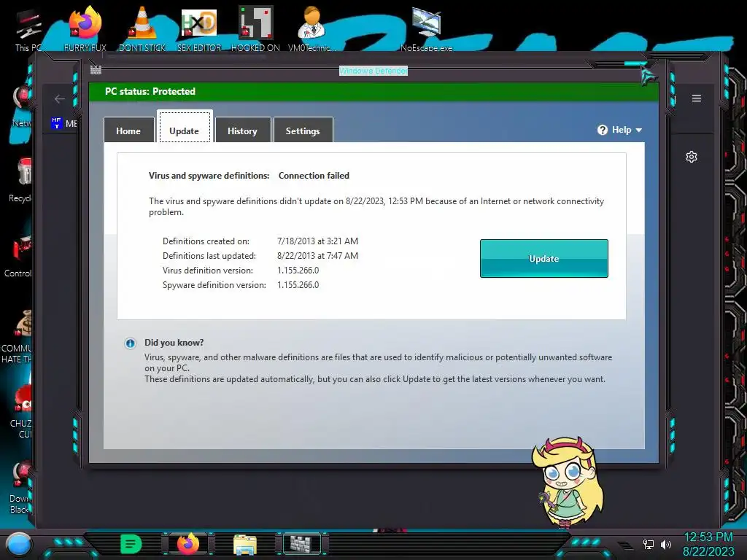The height and width of the screenshot is (560, 747).
Task: Click the volume speaker tray icon
Action: (666, 544)
